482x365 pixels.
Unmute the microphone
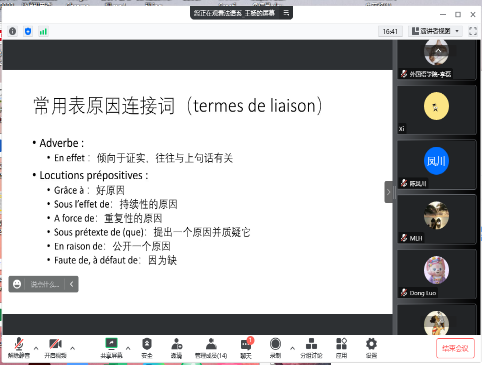coord(19,348)
